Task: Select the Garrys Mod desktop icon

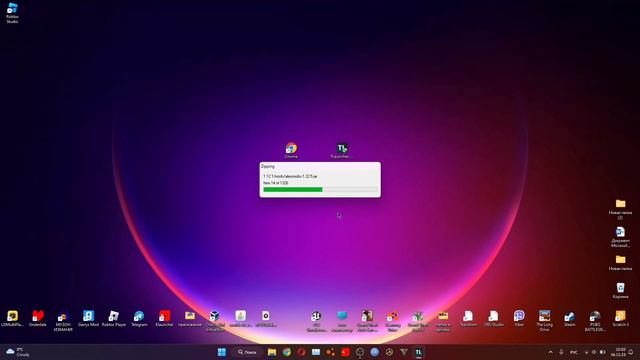Action: [x=89, y=318]
